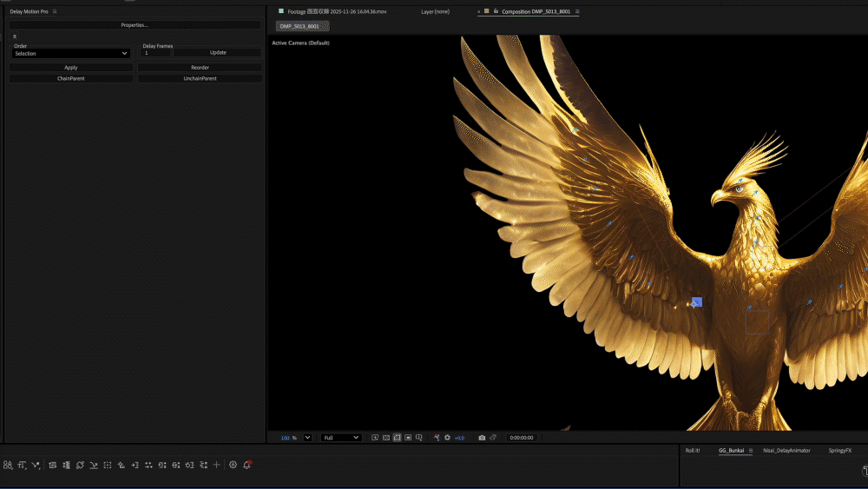Open Delay Motion Pro panel menu icon
Screen dimensions: 868x489
(x=55, y=11)
